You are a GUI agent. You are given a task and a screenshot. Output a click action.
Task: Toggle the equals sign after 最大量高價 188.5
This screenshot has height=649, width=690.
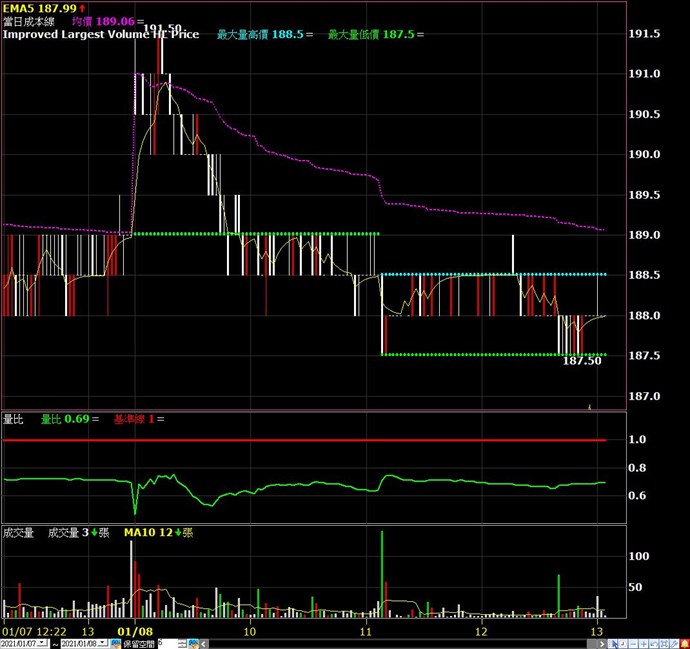coord(310,34)
